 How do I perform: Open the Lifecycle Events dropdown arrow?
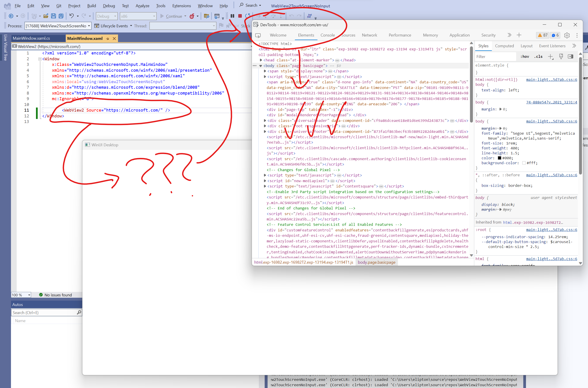[x=131, y=26]
